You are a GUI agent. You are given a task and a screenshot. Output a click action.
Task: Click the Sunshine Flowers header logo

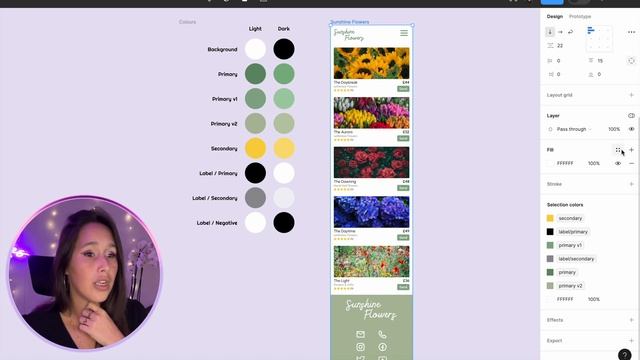pos(349,35)
